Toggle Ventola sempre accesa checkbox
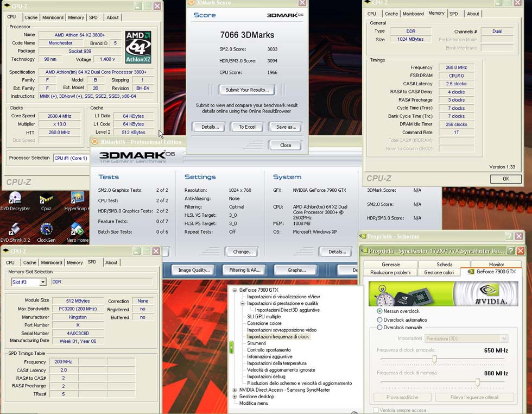This screenshot has height=414, width=532. 376,410
